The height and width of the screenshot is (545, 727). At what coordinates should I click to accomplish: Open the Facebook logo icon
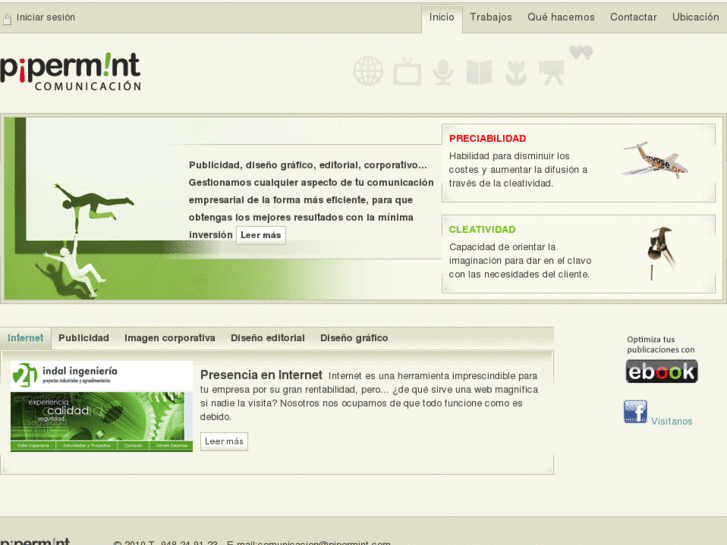[x=635, y=411]
